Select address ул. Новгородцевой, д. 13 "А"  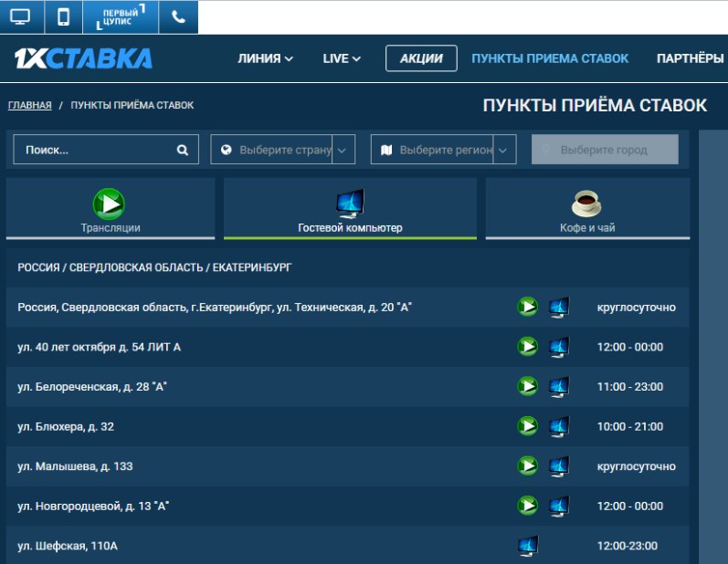93,506
